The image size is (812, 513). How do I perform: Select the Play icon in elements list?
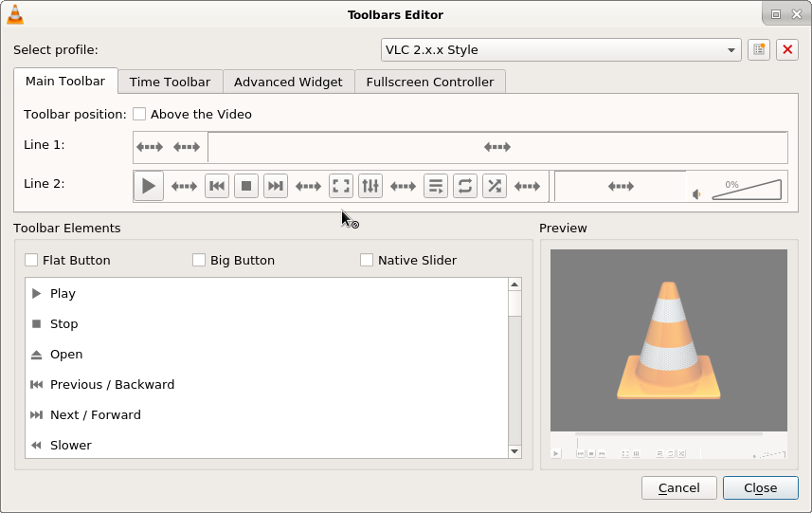coord(36,293)
